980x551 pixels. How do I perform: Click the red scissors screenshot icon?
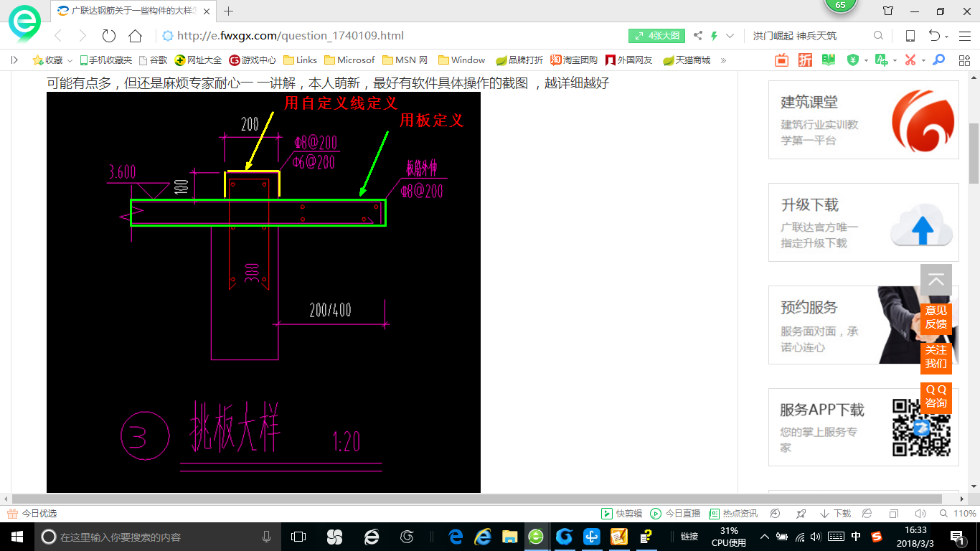click(910, 60)
